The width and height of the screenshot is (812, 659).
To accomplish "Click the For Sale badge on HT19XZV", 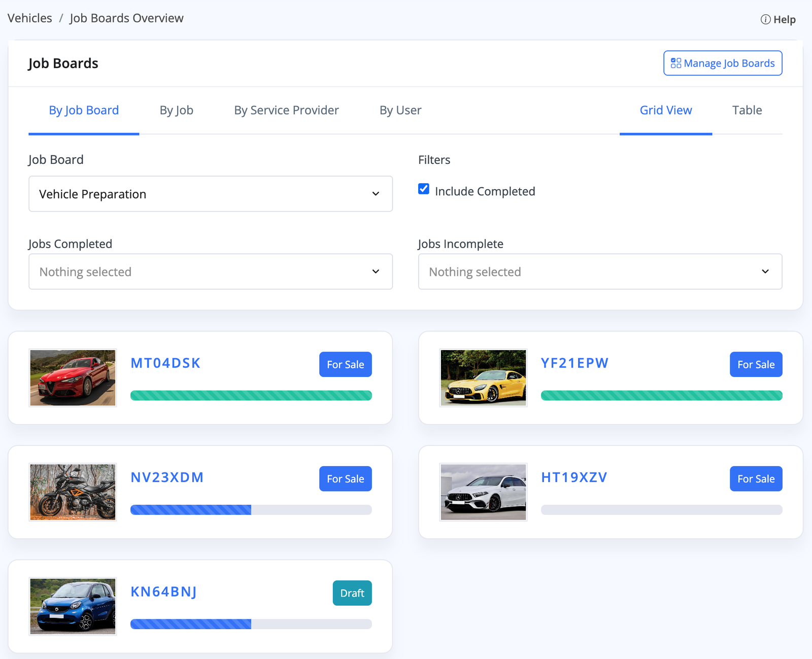I will coord(756,479).
